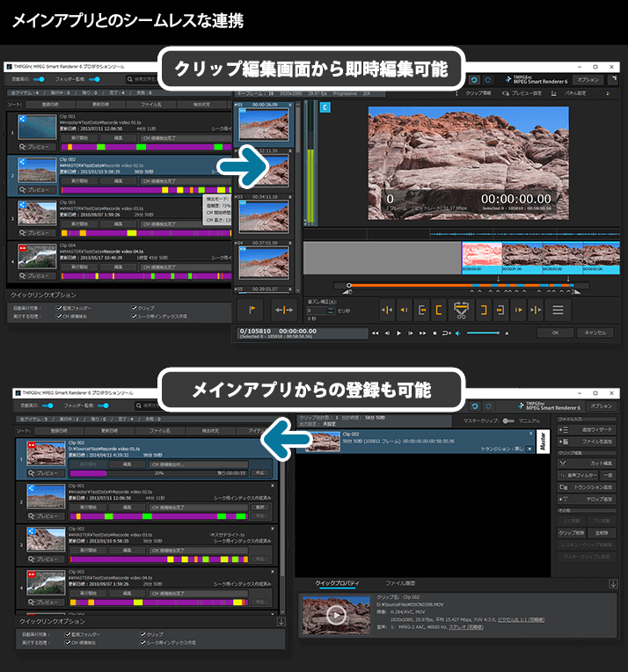The width and height of the screenshot is (628, 672).
Task: Cut the selected range with the scissors icon
Action: click(461, 310)
